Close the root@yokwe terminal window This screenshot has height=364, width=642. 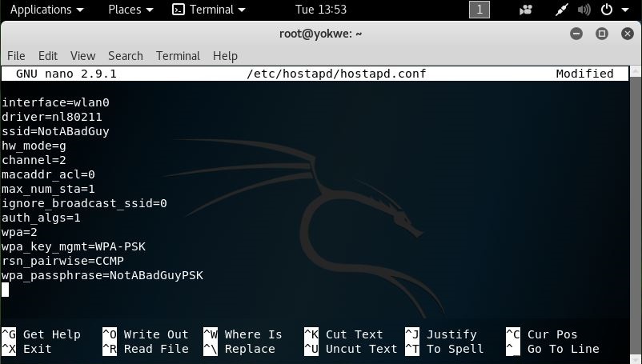coord(628,34)
